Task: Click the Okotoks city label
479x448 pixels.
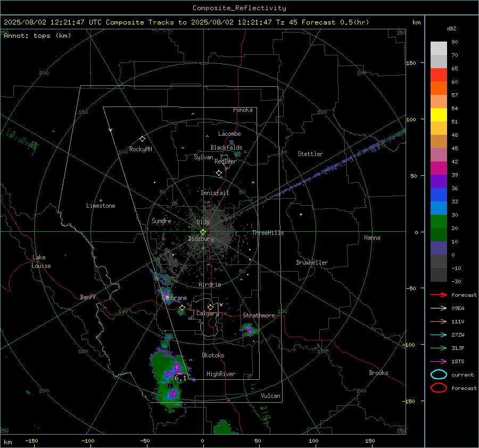Action: (x=213, y=355)
